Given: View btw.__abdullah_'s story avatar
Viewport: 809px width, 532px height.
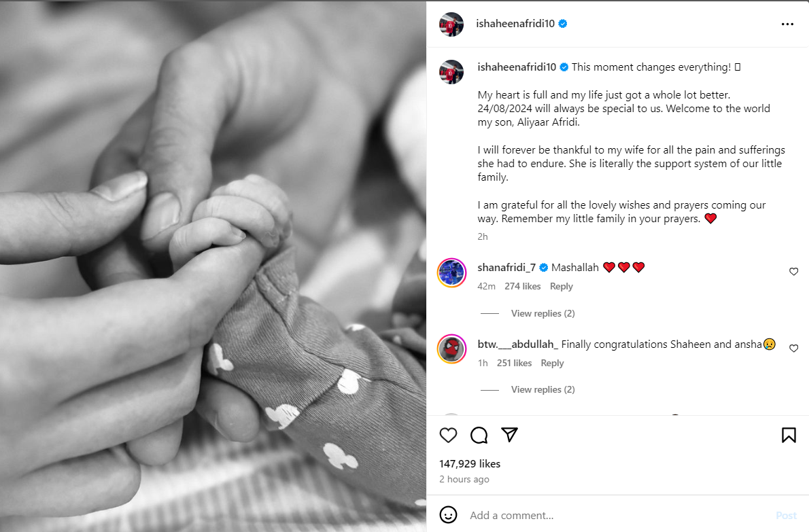Looking at the screenshot, I should pyautogui.click(x=452, y=349).
